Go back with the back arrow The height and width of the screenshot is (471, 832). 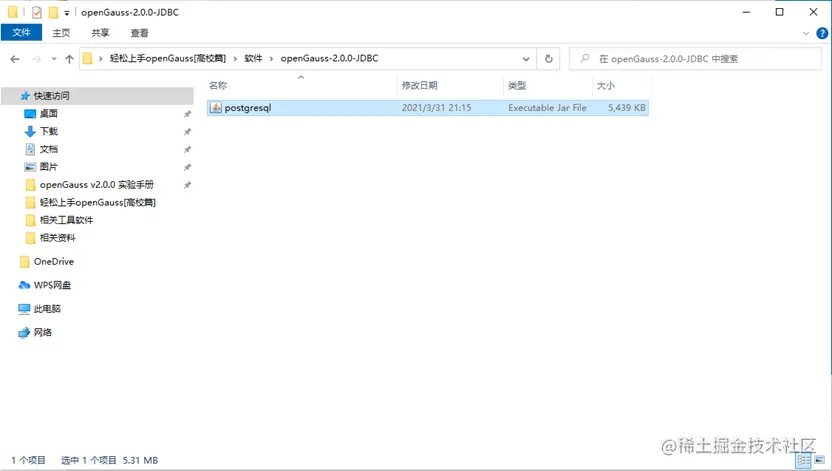click(15, 59)
